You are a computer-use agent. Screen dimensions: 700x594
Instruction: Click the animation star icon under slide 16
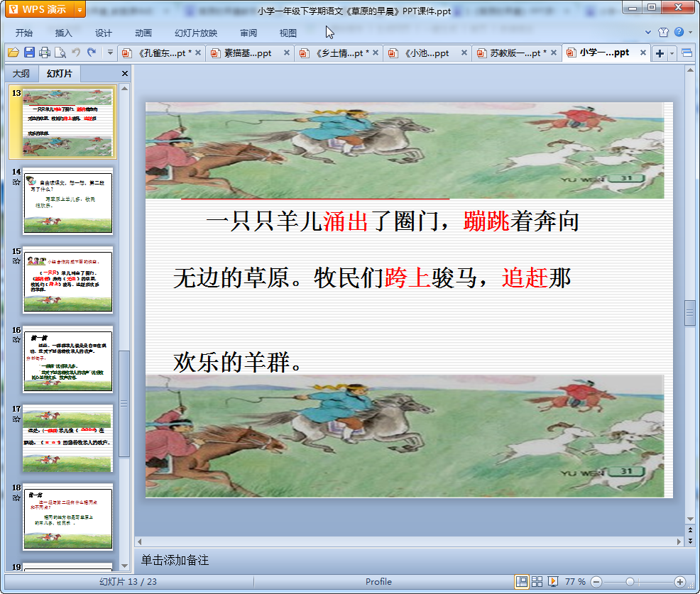pyautogui.click(x=16, y=340)
